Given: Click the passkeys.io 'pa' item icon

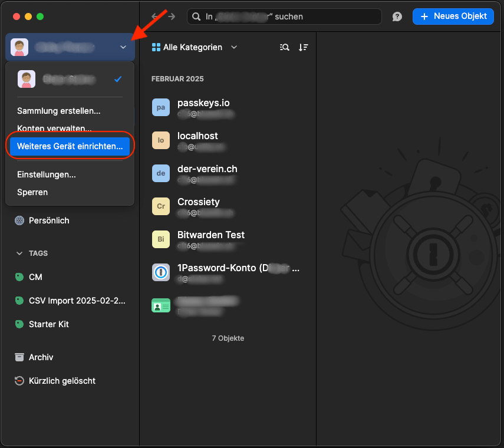Looking at the screenshot, I should [161, 107].
